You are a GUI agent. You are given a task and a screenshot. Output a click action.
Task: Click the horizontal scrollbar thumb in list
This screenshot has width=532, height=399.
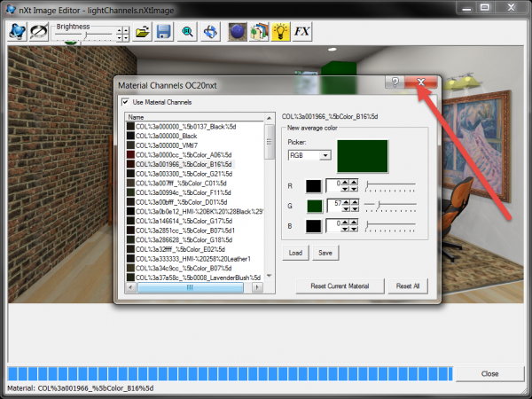pos(191,287)
